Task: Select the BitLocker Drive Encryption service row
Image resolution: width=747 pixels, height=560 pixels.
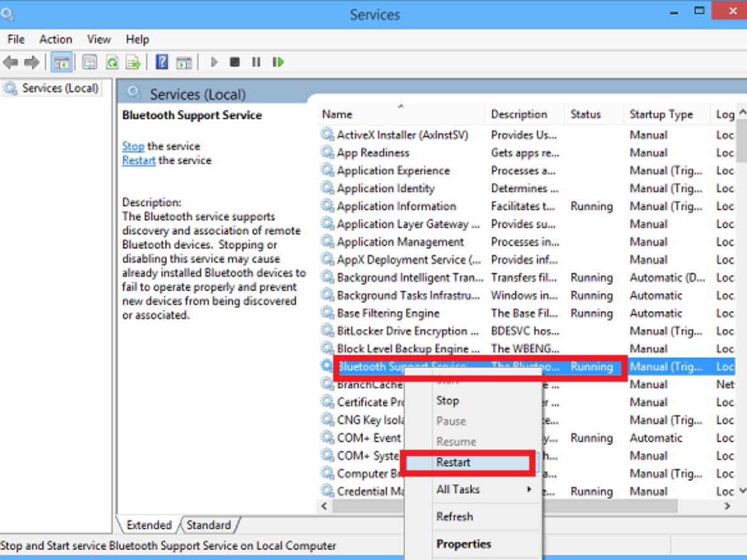Action: (527, 331)
